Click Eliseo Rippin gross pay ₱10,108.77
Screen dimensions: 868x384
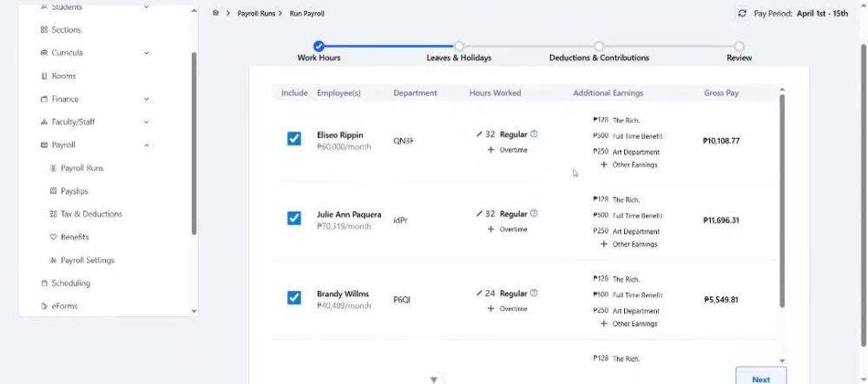(x=720, y=141)
